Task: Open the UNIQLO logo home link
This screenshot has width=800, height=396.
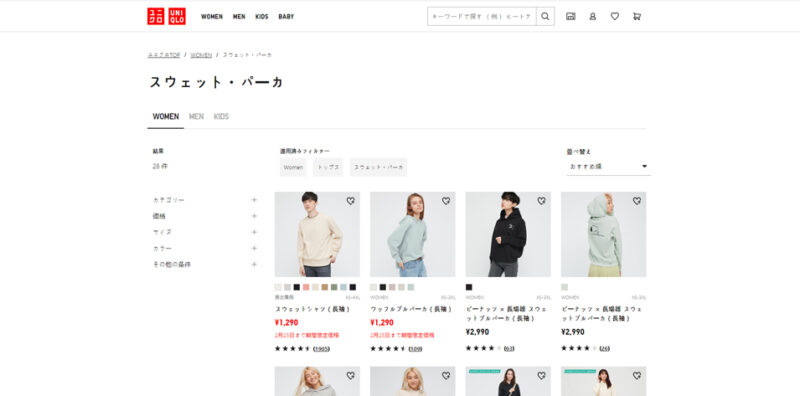Action: pyautogui.click(x=166, y=16)
